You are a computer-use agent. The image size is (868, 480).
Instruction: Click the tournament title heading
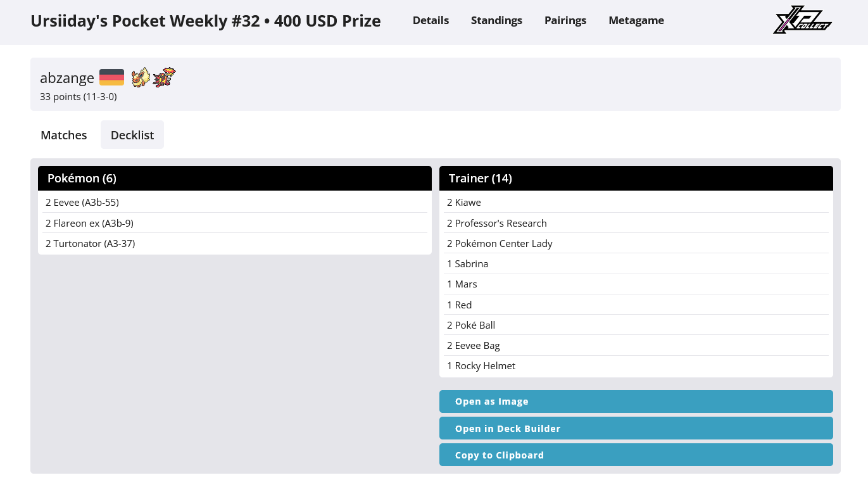[x=206, y=21]
